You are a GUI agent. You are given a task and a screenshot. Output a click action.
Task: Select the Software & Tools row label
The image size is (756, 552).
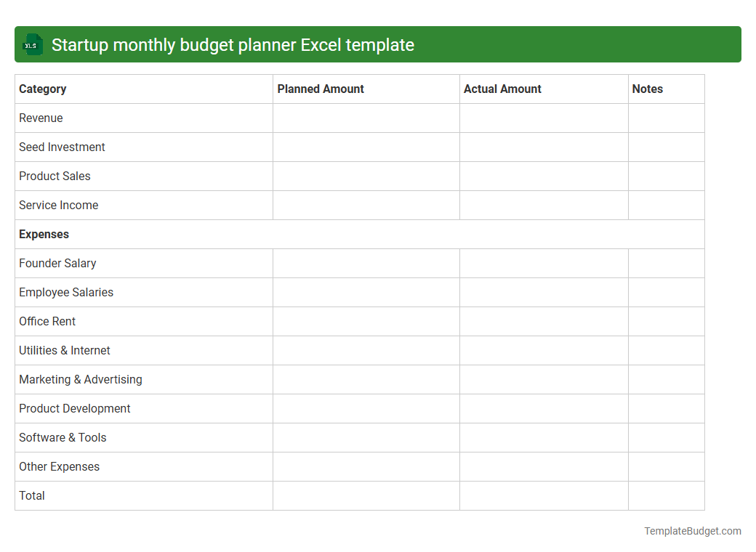(63, 437)
